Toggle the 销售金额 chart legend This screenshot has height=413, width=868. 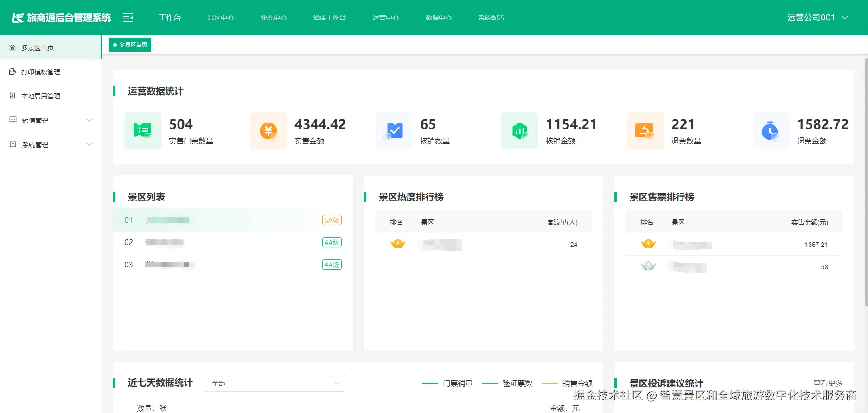567,383
